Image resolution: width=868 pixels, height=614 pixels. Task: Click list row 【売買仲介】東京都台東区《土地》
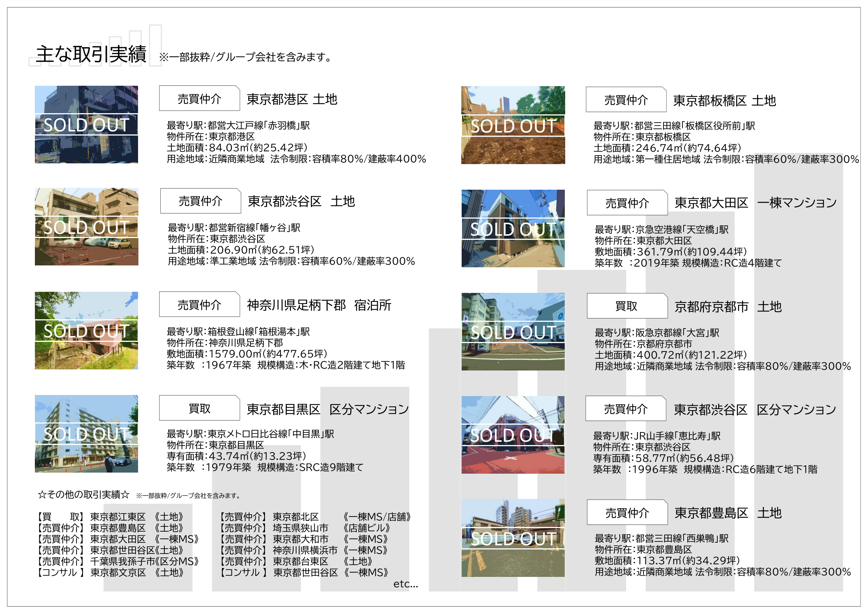[296, 561]
